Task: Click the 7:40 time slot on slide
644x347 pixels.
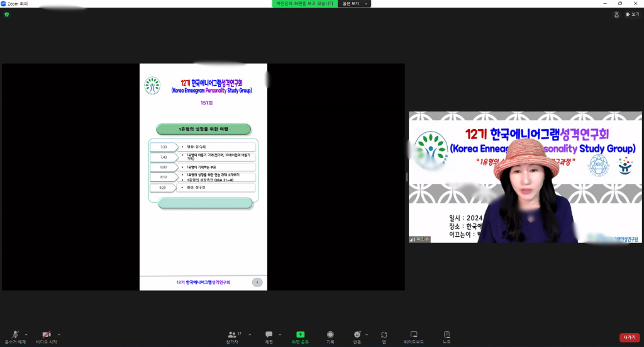Action: (x=164, y=157)
